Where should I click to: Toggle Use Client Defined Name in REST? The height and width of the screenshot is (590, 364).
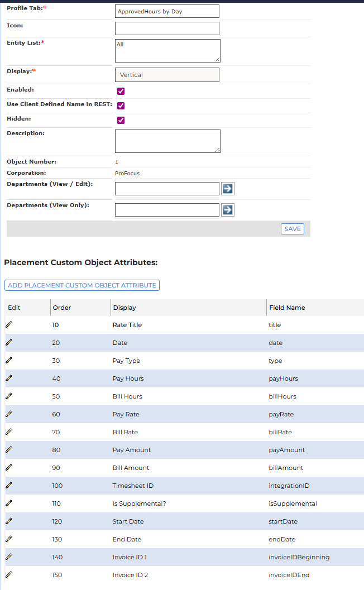tap(121, 105)
